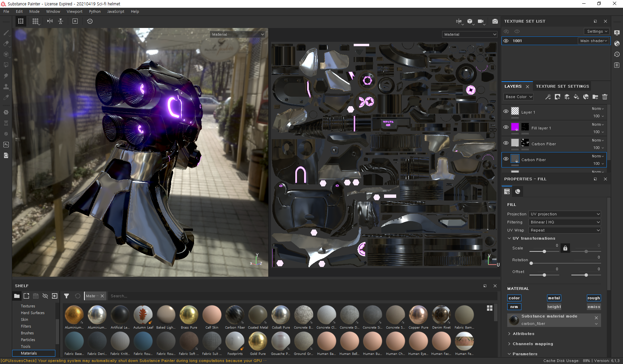The image size is (623, 364).
Task: Open the 3D viewport Material dropdown
Action: pyautogui.click(x=238, y=34)
